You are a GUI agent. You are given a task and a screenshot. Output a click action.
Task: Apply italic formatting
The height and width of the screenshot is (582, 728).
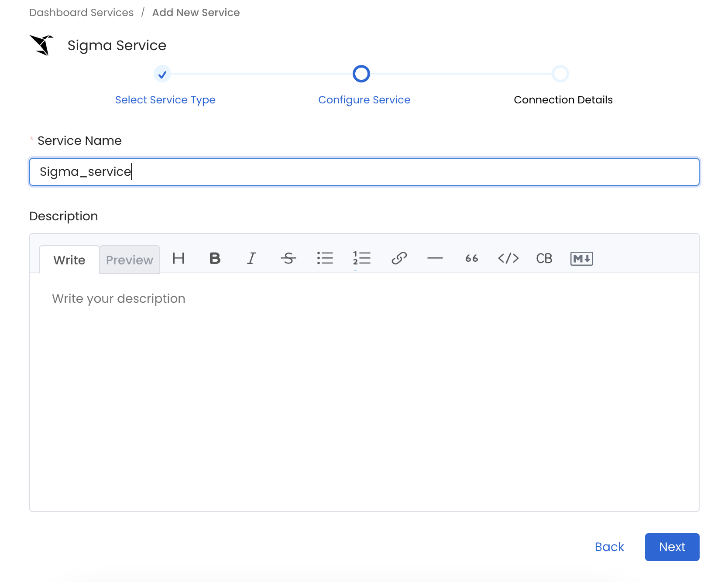(x=251, y=259)
